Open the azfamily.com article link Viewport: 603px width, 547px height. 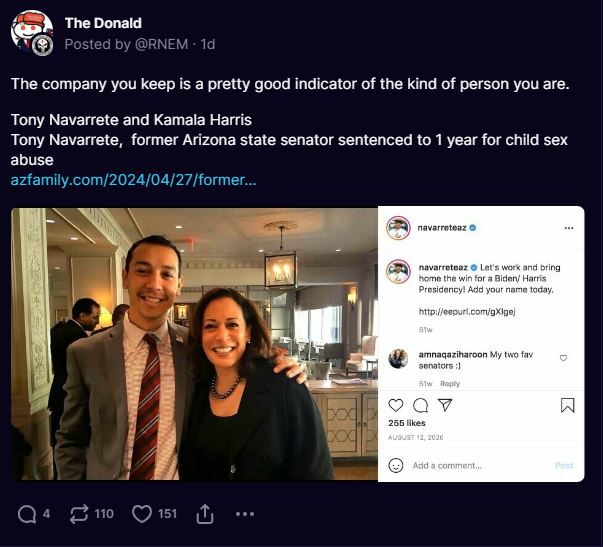[x=133, y=180]
